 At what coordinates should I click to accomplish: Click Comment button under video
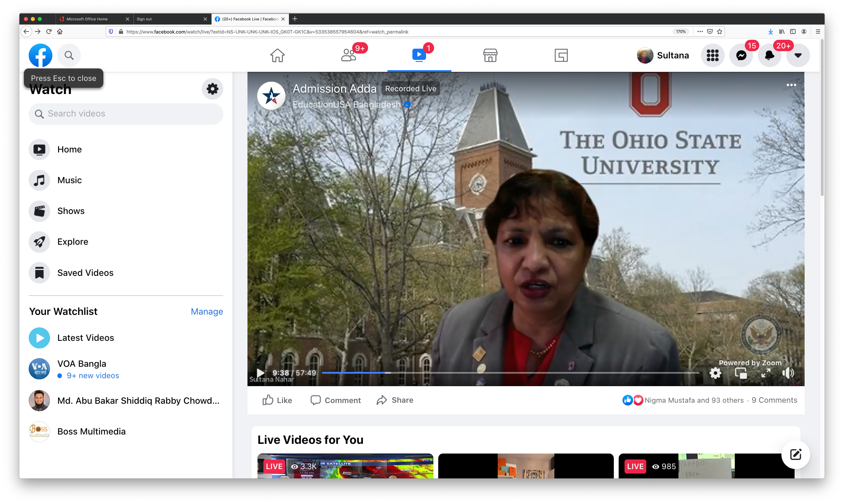point(336,400)
